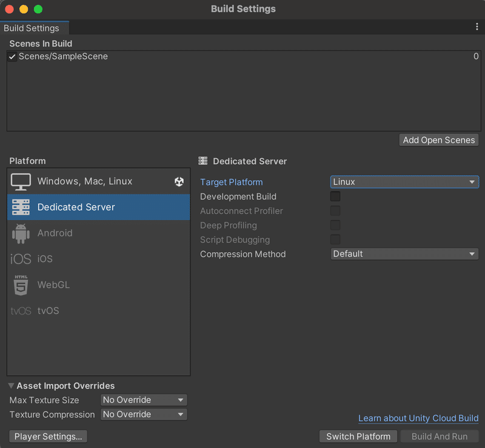
Task: Open the three-dot options menu
Action: pos(477,27)
